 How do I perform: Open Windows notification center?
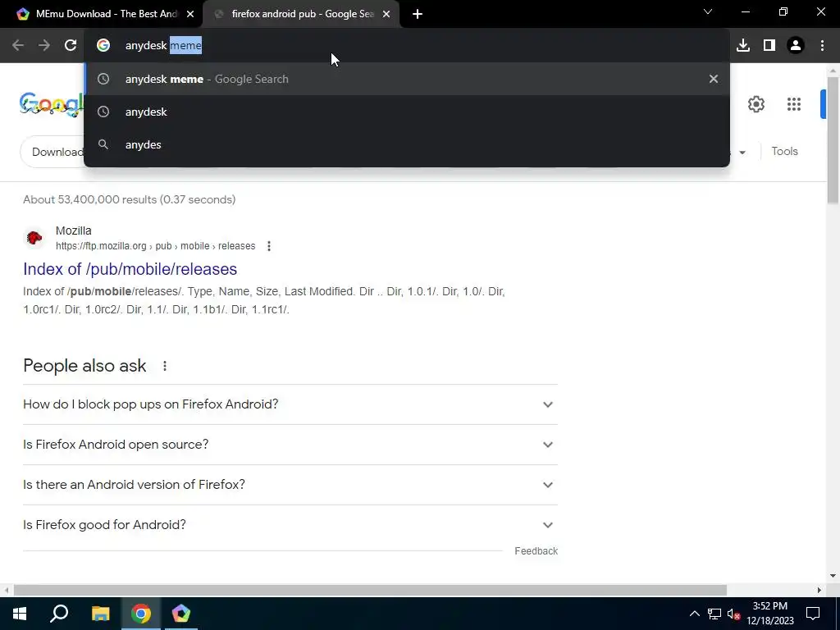(813, 614)
